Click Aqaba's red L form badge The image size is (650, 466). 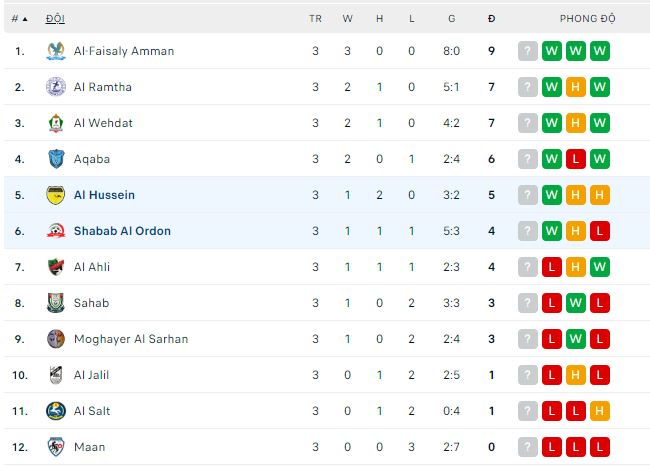(x=576, y=159)
